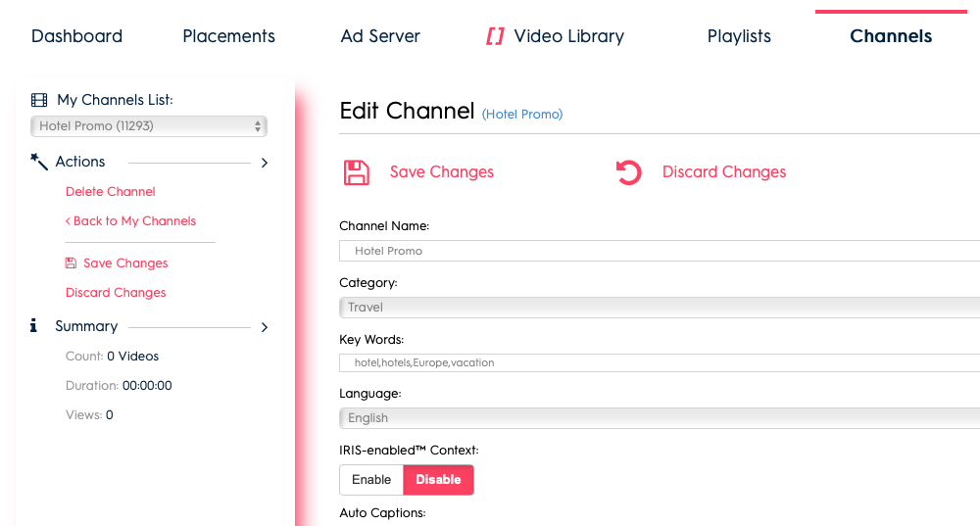Screen dimensions: 980x526
Task: Click the (Hotel Promo) link beside Edit Channel
Action: point(522,115)
